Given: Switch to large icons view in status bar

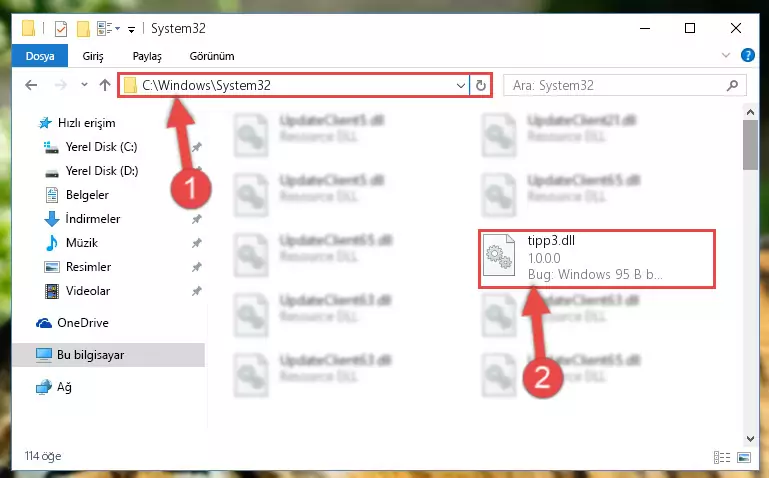Looking at the screenshot, I should click(x=744, y=457).
